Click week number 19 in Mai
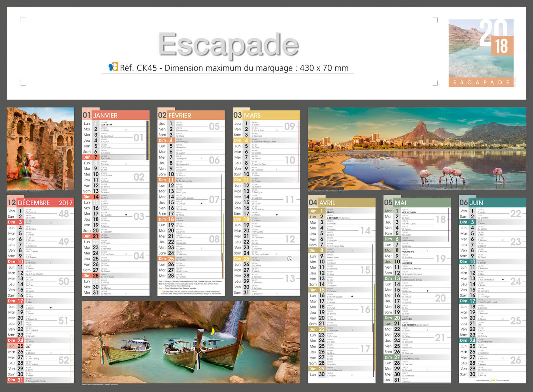 [x=440, y=259]
